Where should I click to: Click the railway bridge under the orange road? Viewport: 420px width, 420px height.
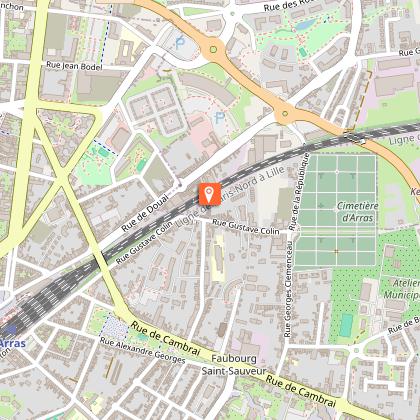click(354, 137)
